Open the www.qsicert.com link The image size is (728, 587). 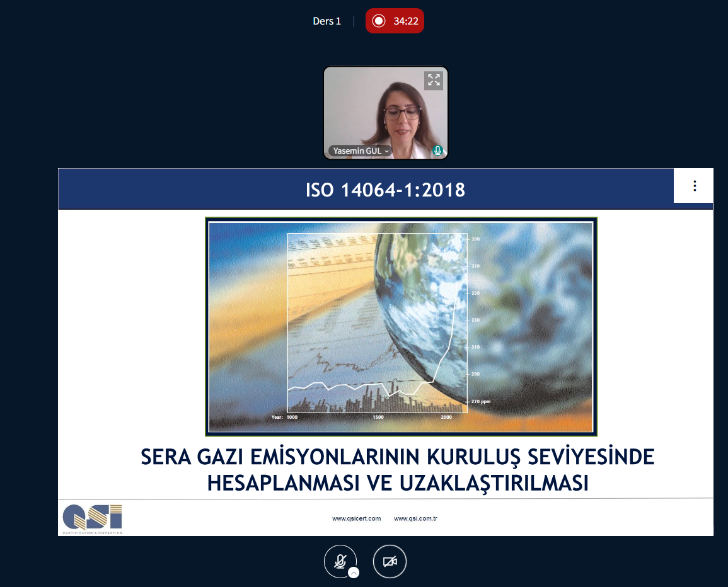pyautogui.click(x=357, y=518)
